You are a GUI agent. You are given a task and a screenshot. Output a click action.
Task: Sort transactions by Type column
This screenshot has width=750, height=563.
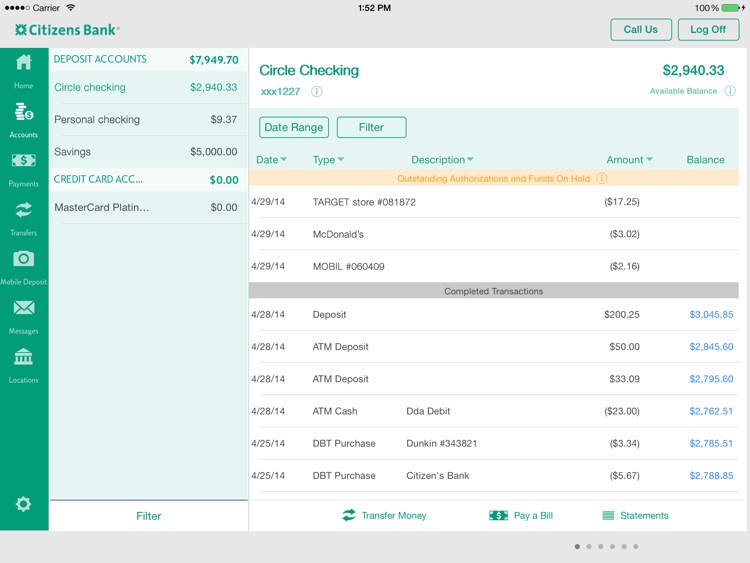click(328, 160)
